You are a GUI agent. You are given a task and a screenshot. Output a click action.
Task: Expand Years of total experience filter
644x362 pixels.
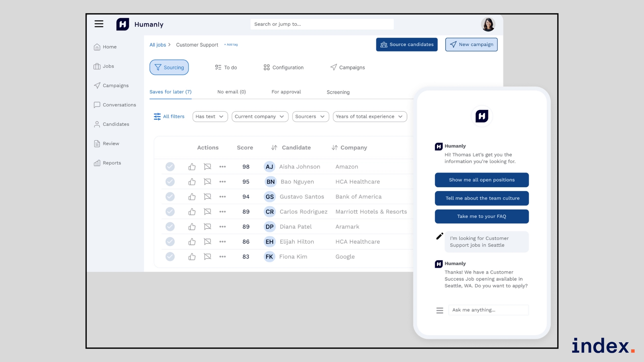point(370,117)
